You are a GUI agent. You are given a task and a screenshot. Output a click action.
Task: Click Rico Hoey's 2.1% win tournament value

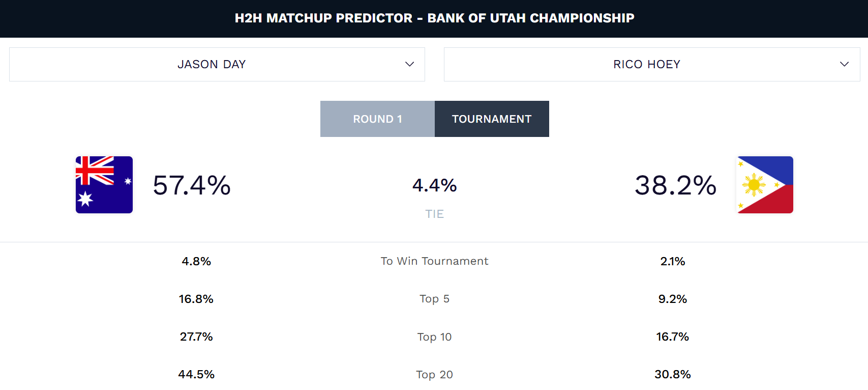coord(672,261)
